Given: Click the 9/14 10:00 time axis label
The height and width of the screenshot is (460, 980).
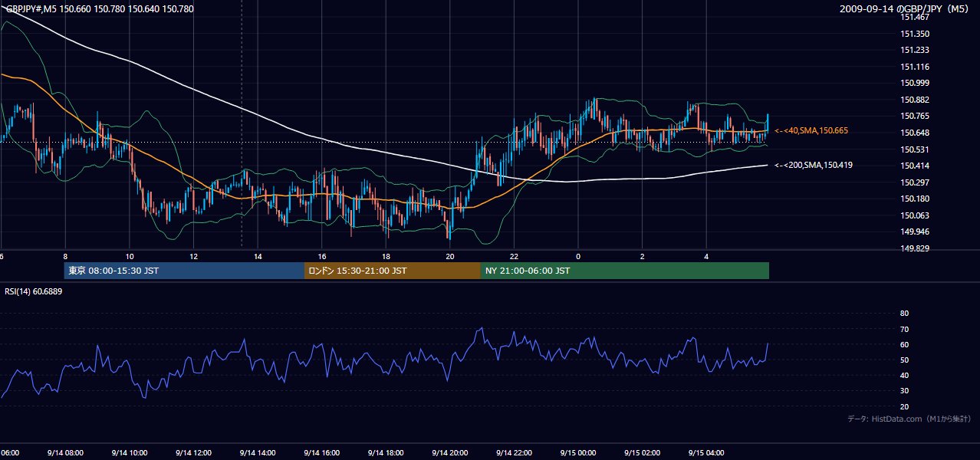Looking at the screenshot, I should click(129, 452).
